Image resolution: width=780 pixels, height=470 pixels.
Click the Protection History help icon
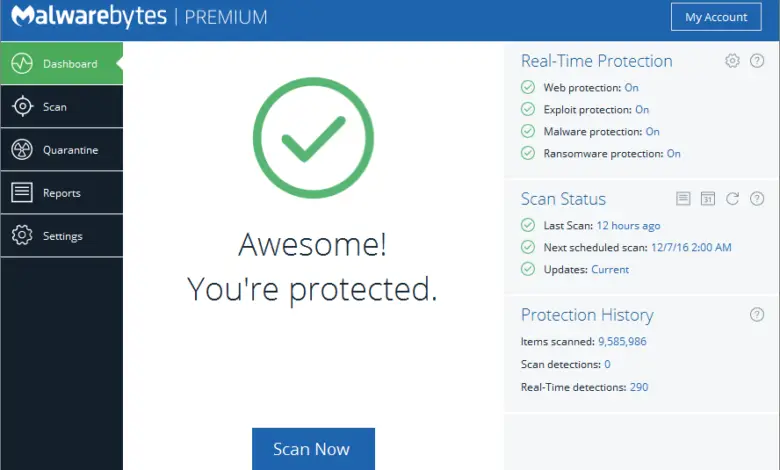coord(757,315)
